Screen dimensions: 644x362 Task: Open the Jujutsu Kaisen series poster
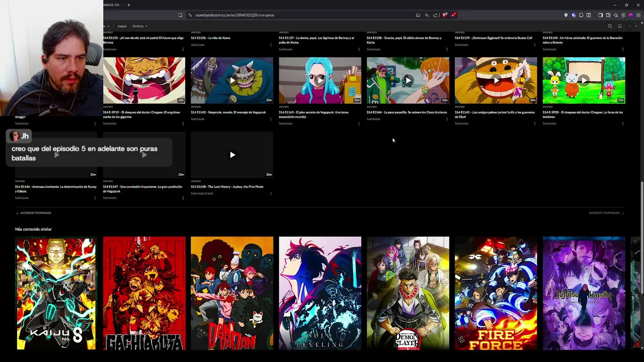click(x=584, y=293)
